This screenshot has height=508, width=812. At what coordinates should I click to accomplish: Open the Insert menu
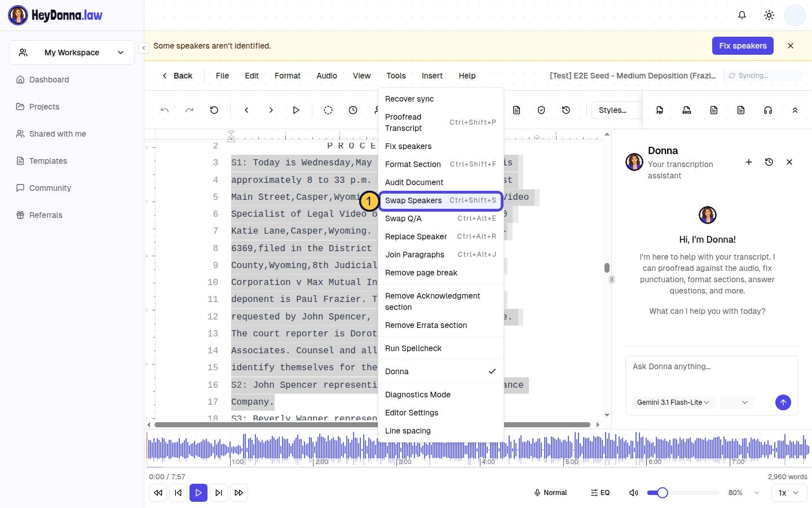432,76
